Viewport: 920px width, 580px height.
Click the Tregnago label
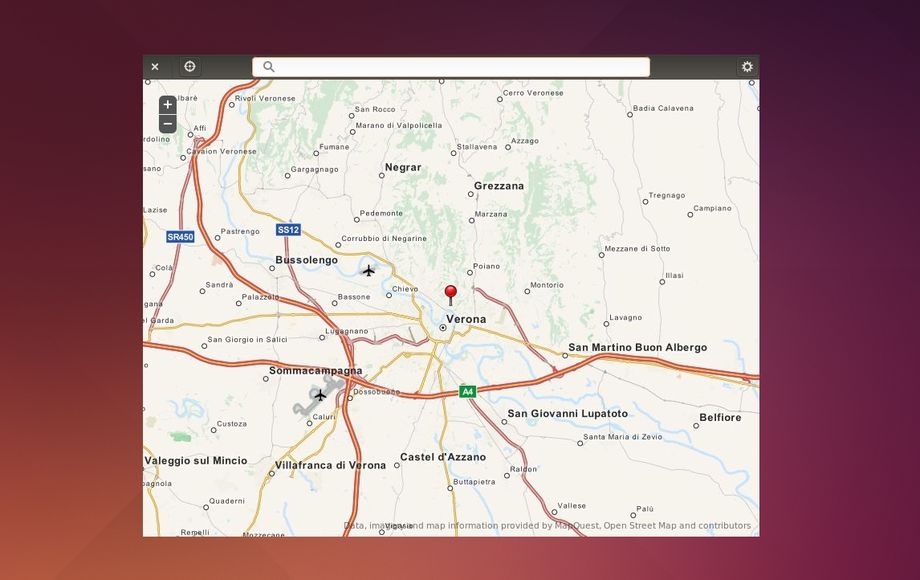tap(667, 195)
